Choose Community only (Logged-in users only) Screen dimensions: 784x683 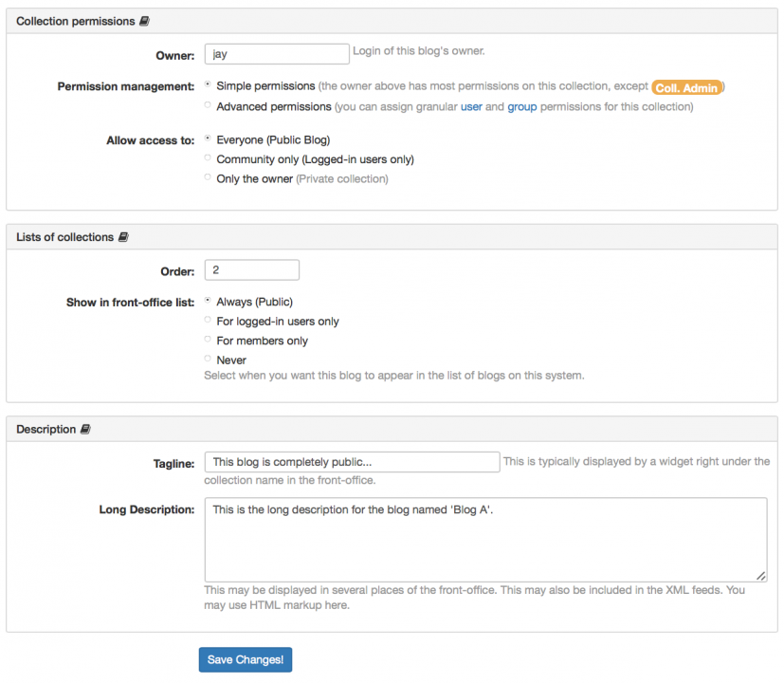208,158
